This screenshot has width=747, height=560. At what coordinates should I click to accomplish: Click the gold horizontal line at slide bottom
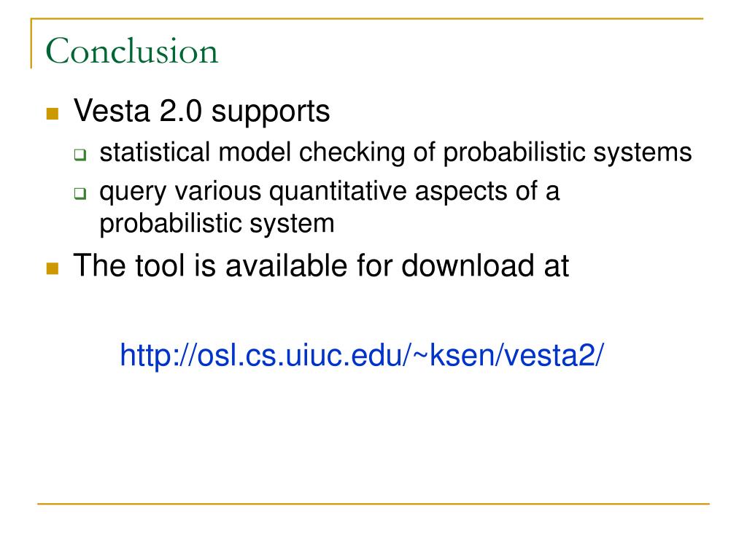tap(373, 503)
